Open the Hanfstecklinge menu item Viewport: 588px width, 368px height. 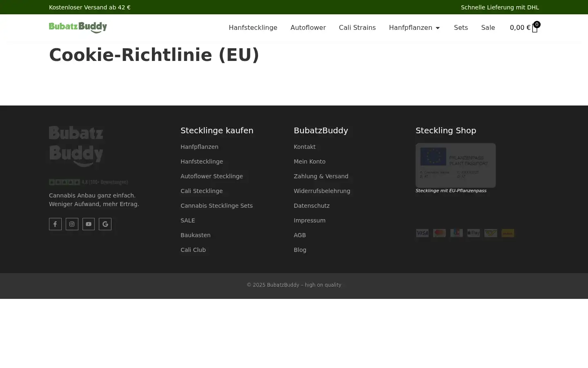(253, 27)
